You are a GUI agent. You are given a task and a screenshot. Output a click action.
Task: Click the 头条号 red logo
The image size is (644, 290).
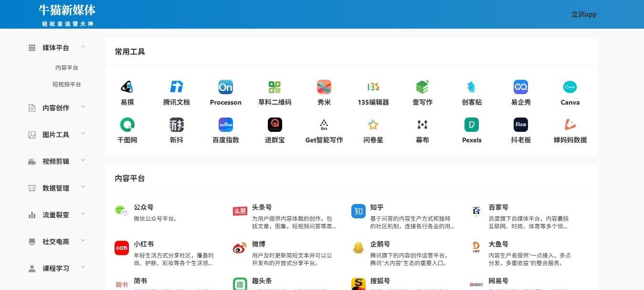coord(240,211)
